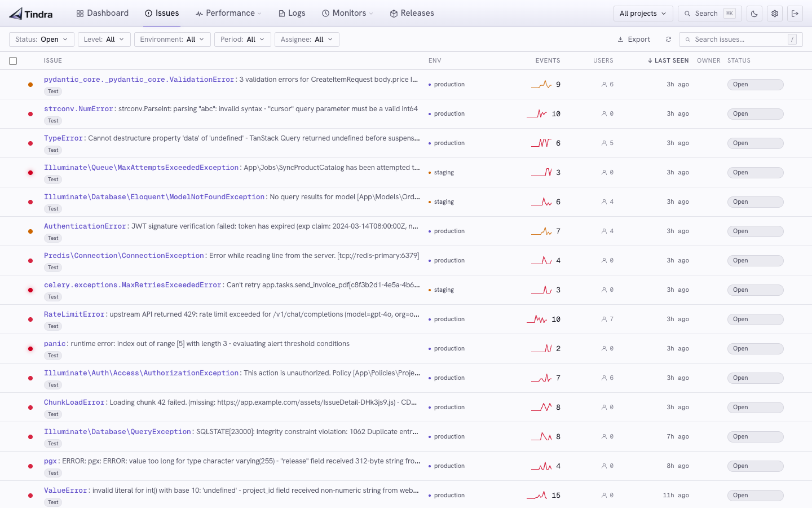Select the Issues tab
Image resolution: width=812 pixels, height=508 pixels.
coord(162,13)
